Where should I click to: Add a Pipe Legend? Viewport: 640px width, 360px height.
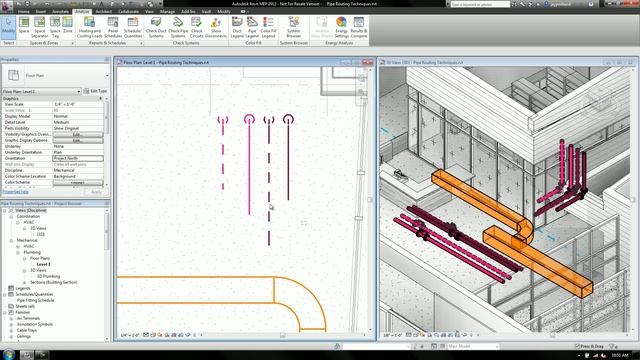[252, 27]
